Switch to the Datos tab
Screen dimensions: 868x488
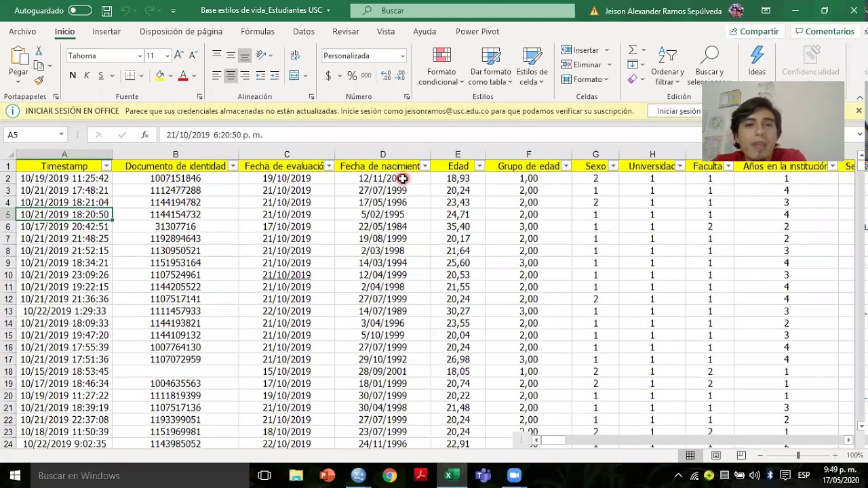coord(304,31)
